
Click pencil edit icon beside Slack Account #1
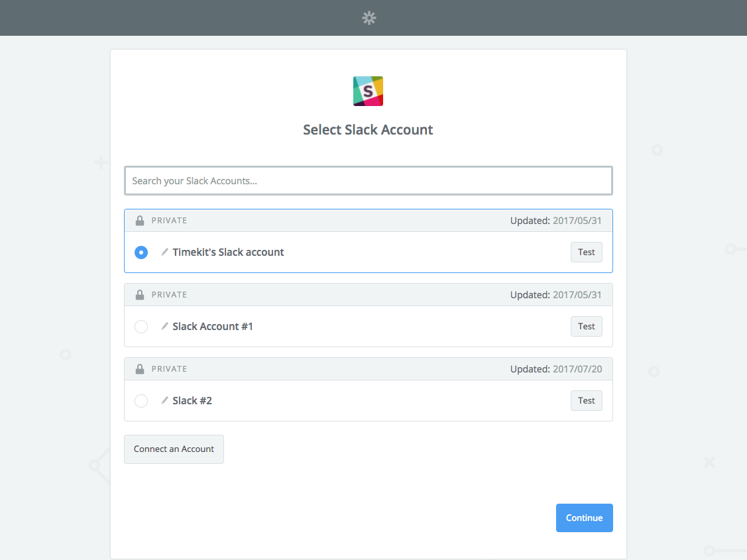(x=165, y=326)
